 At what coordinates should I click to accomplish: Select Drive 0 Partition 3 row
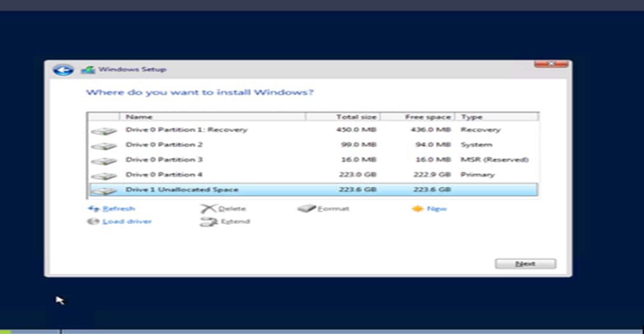[x=313, y=159]
